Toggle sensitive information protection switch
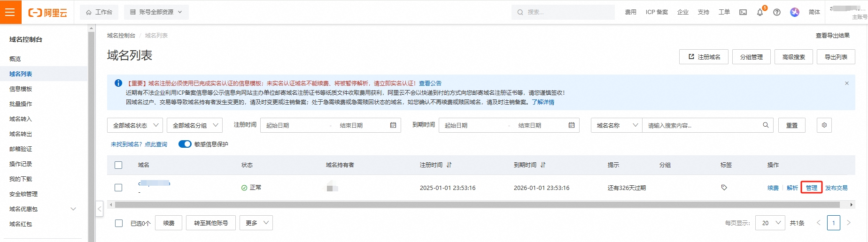 pos(185,144)
